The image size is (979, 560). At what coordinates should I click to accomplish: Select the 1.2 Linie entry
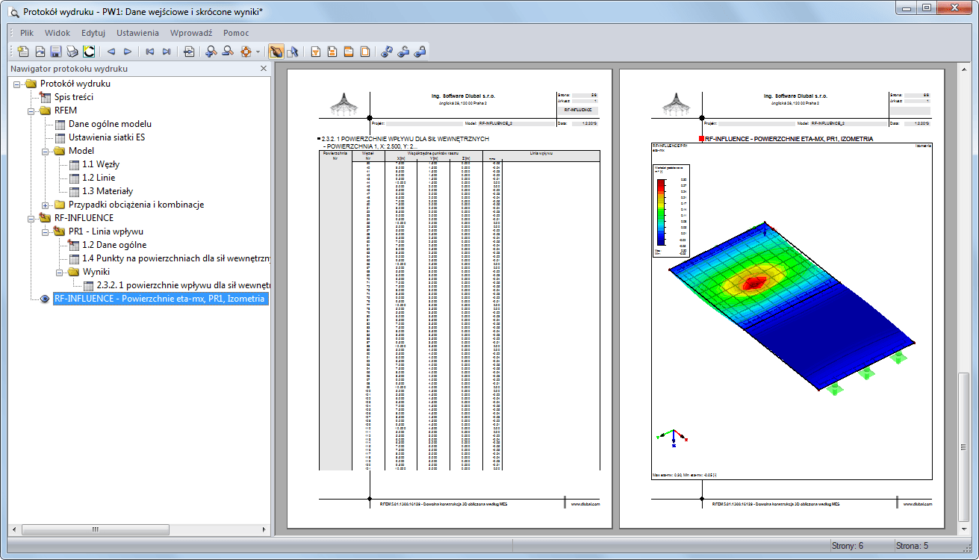click(98, 178)
